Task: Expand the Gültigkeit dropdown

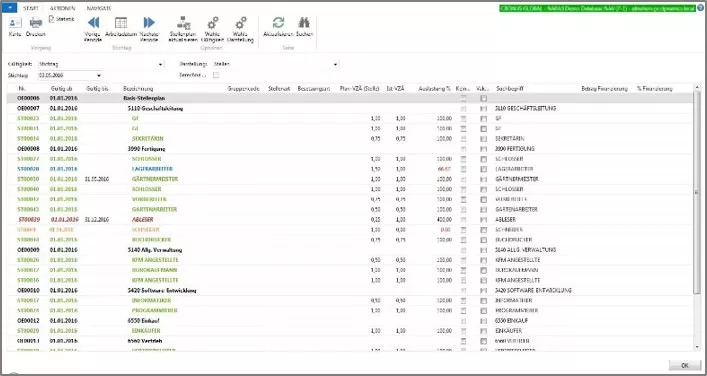Action: click(x=161, y=64)
